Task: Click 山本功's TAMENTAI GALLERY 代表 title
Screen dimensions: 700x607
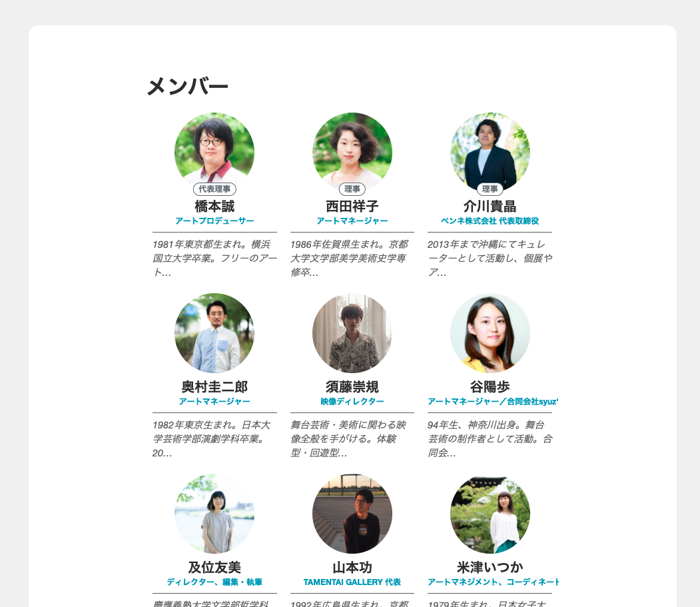Action: (352, 582)
